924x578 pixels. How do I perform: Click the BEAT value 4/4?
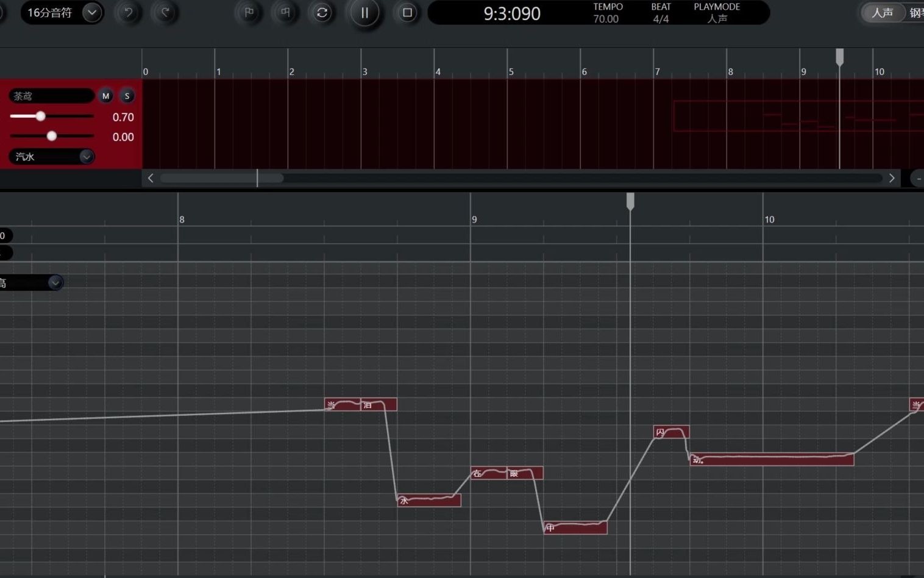(x=661, y=19)
